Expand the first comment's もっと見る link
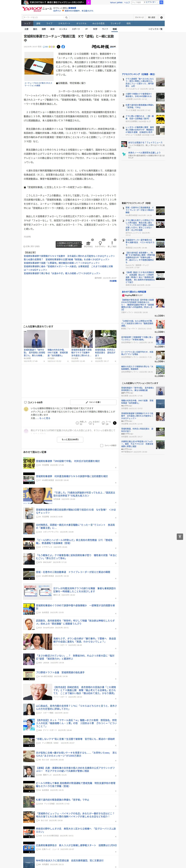The width and height of the screenshot is (186, 868). [45, 418]
